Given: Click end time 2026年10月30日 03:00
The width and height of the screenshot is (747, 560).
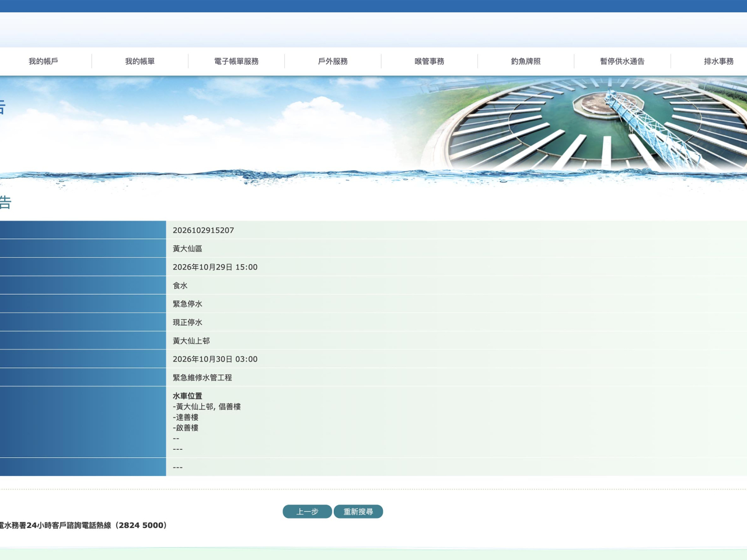Looking at the screenshot, I should click(215, 359).
